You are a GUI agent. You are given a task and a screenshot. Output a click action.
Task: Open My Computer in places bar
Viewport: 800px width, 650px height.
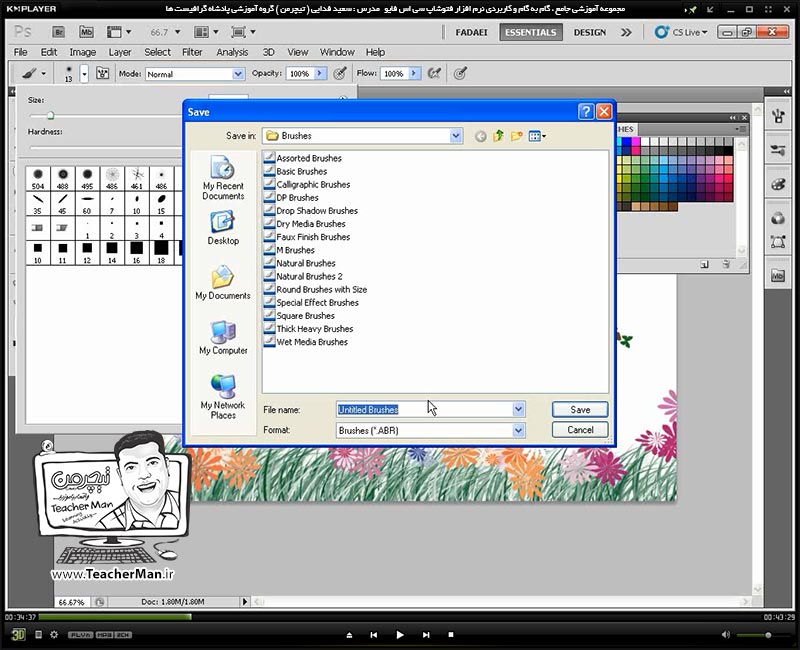point(223,338)
